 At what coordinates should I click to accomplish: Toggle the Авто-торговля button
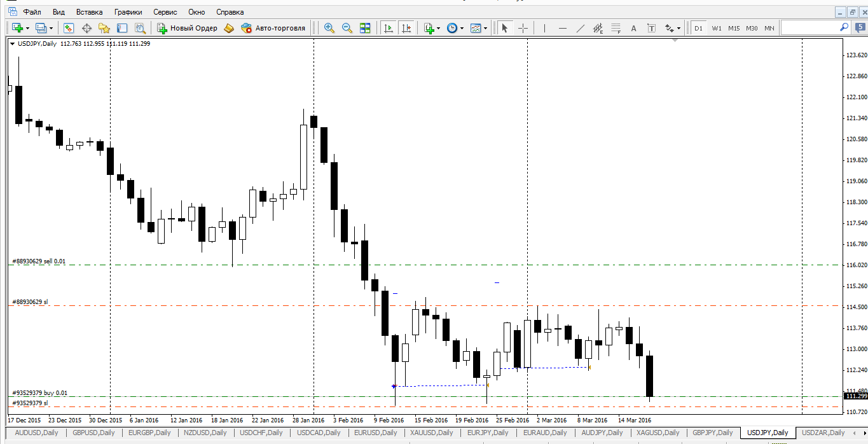(273, 28)
